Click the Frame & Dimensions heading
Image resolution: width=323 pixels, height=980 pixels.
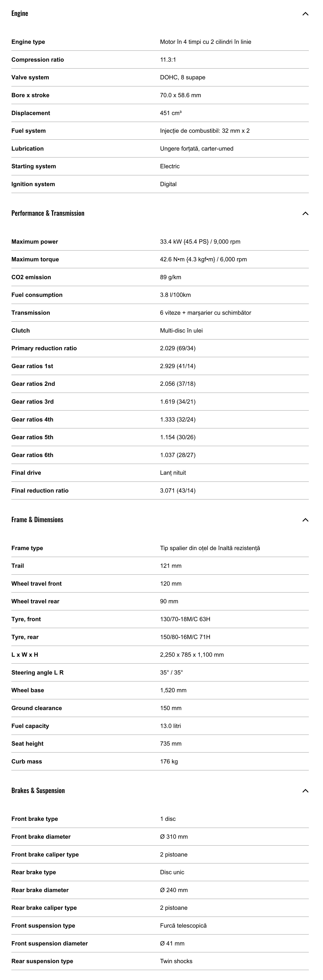pyautogui.click(x=37, y=520)
